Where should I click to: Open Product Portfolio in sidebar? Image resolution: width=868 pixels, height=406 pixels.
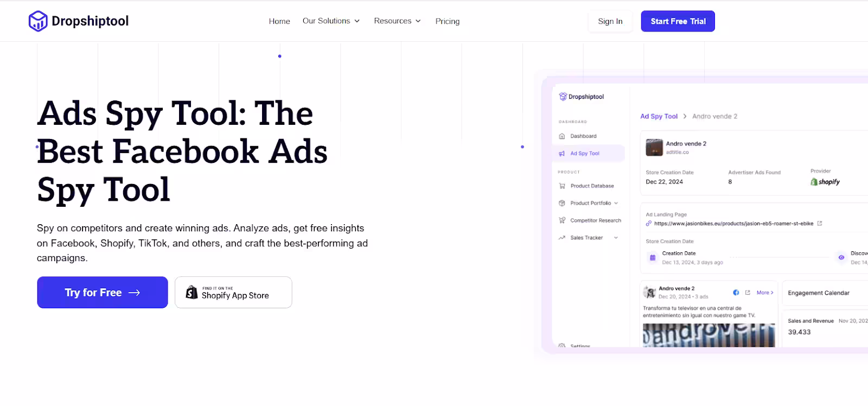pos(590,203)
